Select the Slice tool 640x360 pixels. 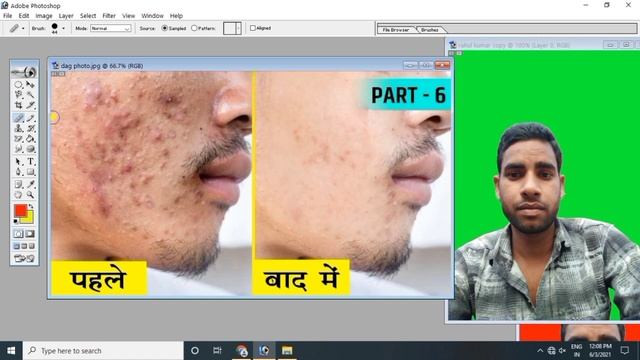pos(31,105)
